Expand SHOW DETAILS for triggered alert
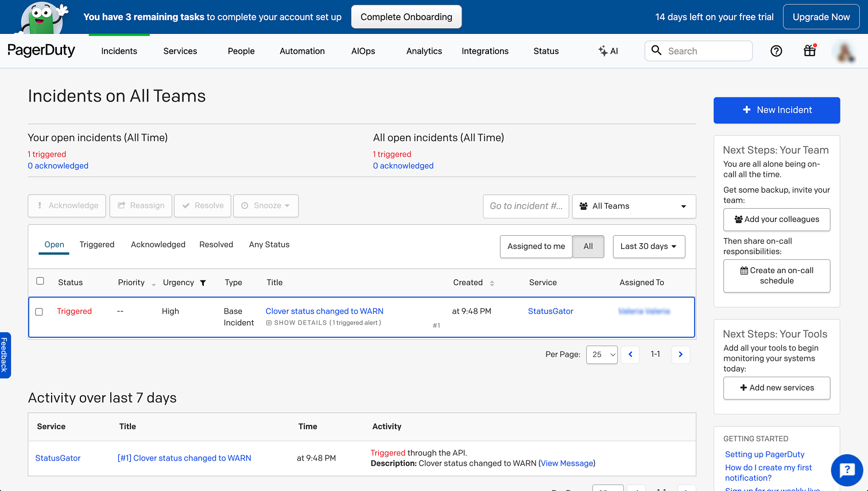Viewport: 868px width, 491px height. [323, 323]
